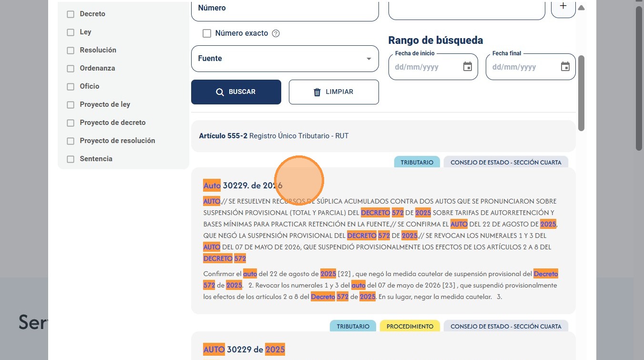The image size is (644, 360).
Task: Check the Sentencia filter
Action: pyautogui.click(x=71, y=159)
